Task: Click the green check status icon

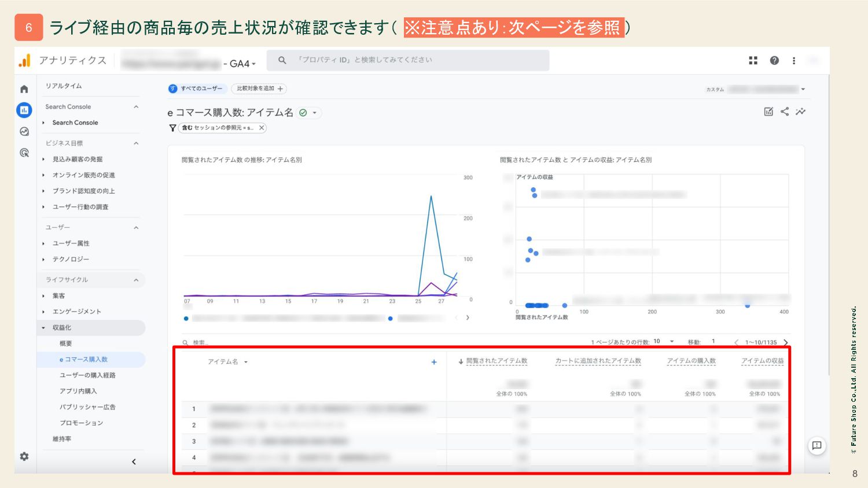Action: (303, 113)
